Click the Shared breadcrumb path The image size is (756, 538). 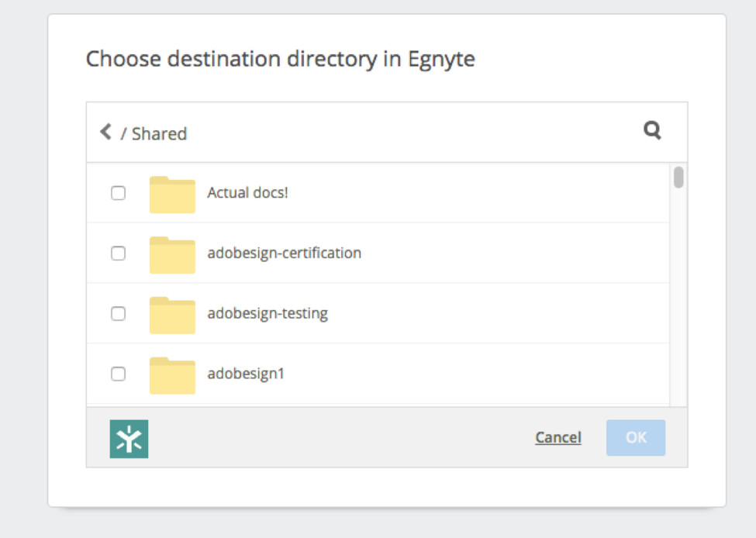click(159, 133)
